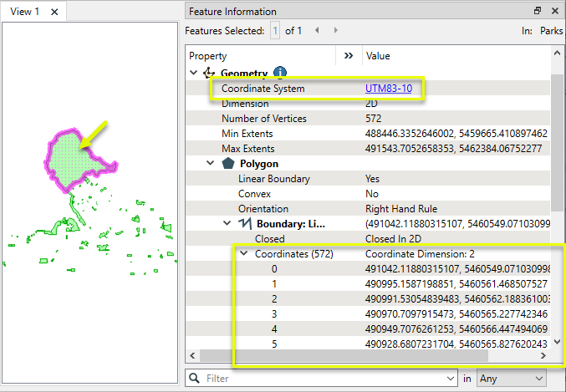Float the Feature Information panel
The width and height of the screenshot is (566, 392).
(538, 12)
